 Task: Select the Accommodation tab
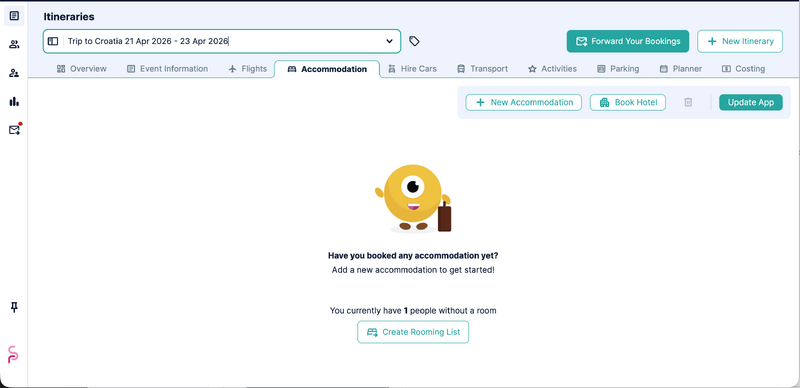point(327,69)
